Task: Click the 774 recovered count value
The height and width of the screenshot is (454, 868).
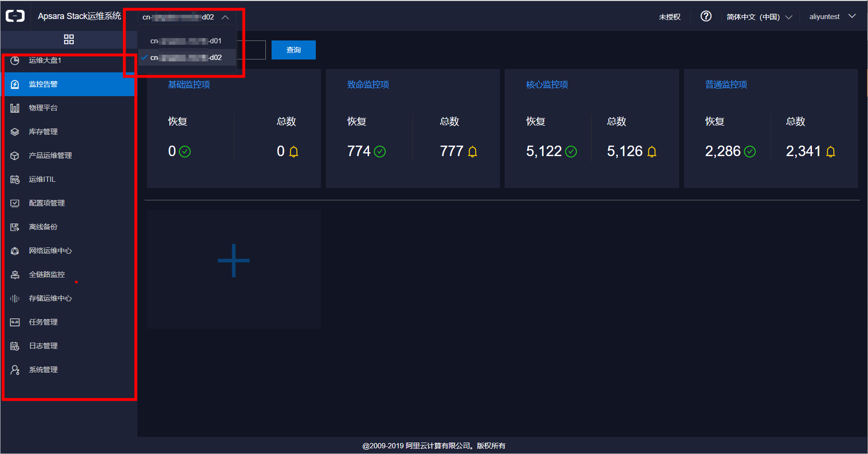Action: coord(359,151)
